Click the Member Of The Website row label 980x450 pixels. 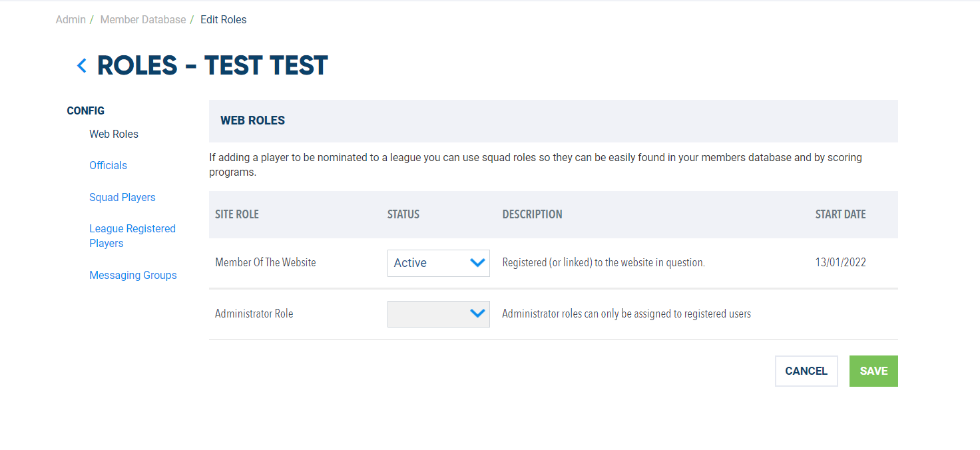pyautogui.click(x=266, y=262)
